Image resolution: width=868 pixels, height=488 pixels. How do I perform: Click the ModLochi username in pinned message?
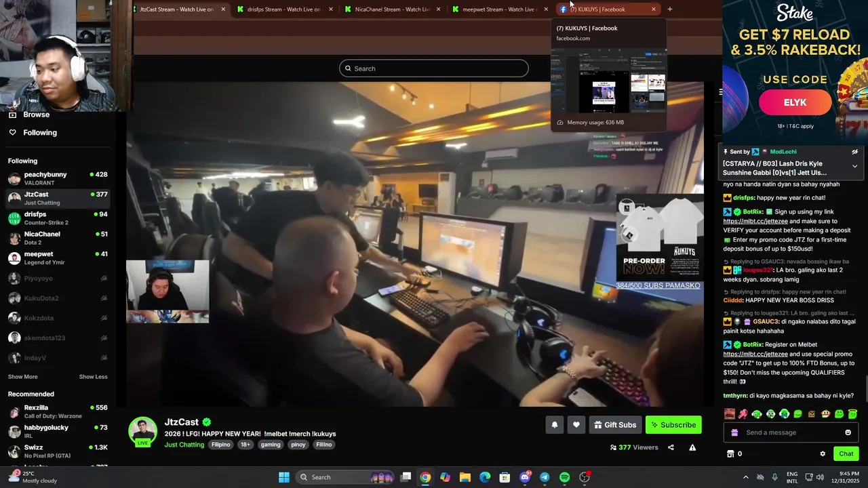(783, 152)
